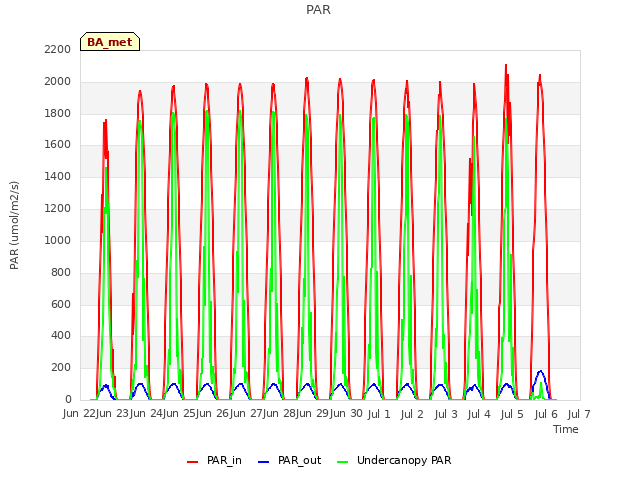This screenshot has width=640, height=480.
Task: Click the Jun 25 x-axis label
Action: (179, 413)
